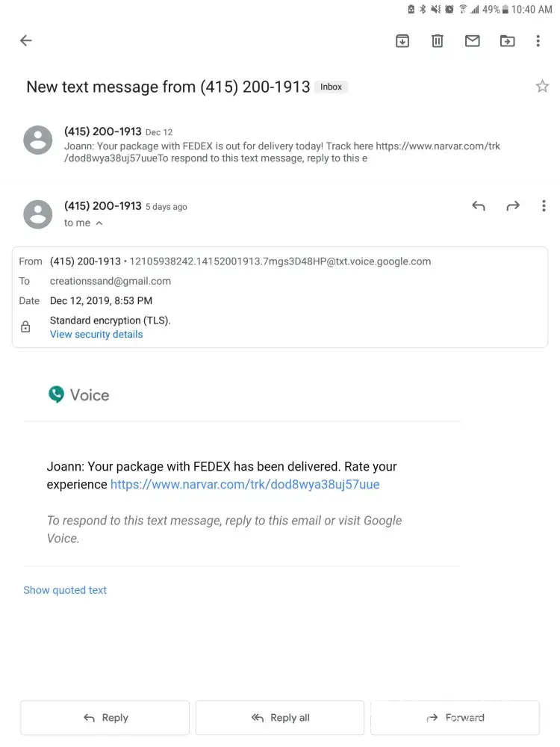
Task: Open the top-right overflow menu
Action: 538,41
